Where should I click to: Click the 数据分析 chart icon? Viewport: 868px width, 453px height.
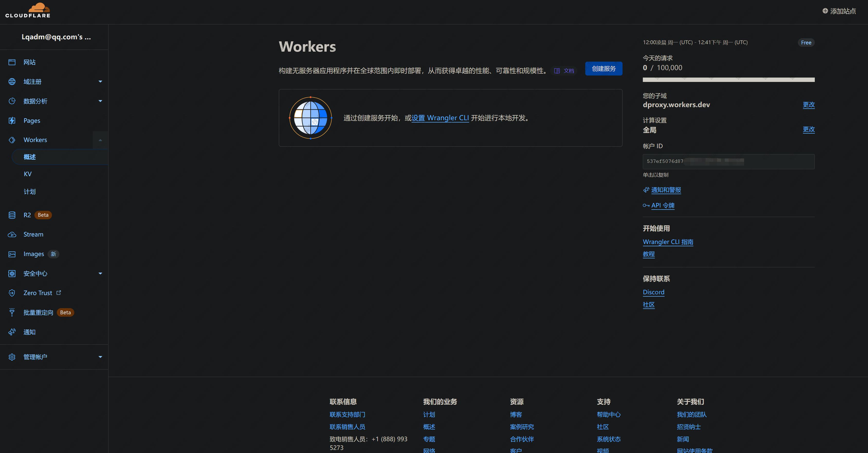click(x=12, y=101)
